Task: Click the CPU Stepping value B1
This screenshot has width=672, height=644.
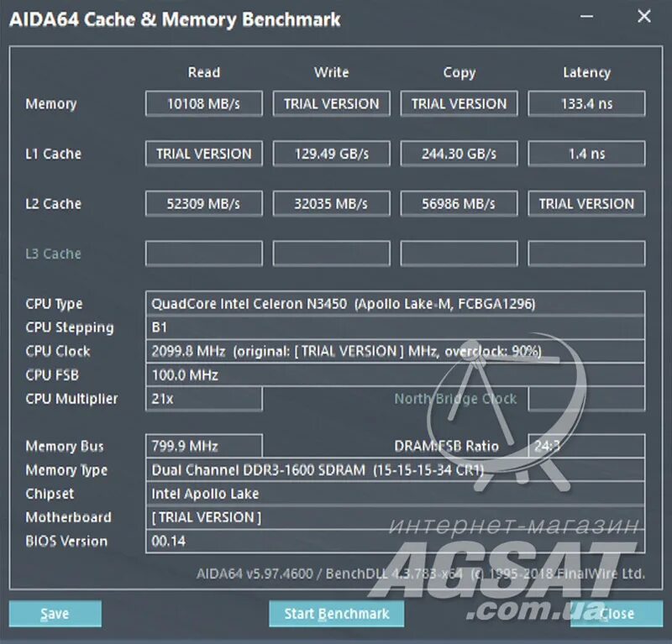Action: pos(395,327)
